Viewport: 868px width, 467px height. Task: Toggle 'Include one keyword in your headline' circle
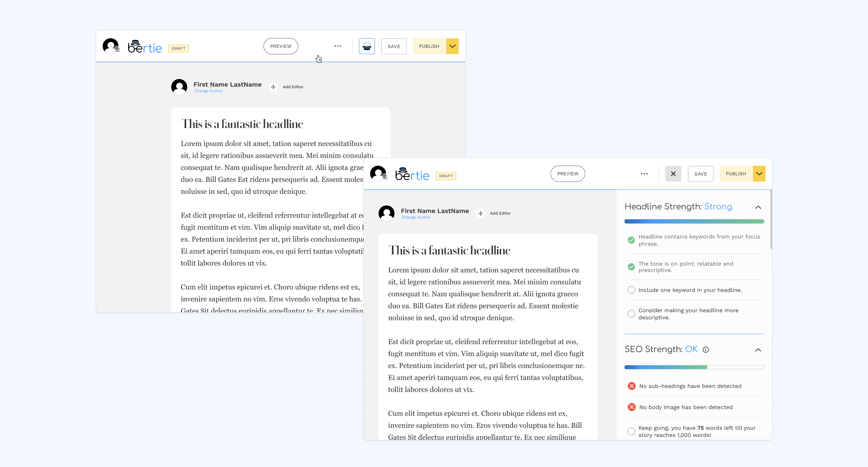click(x=631, y=290)
